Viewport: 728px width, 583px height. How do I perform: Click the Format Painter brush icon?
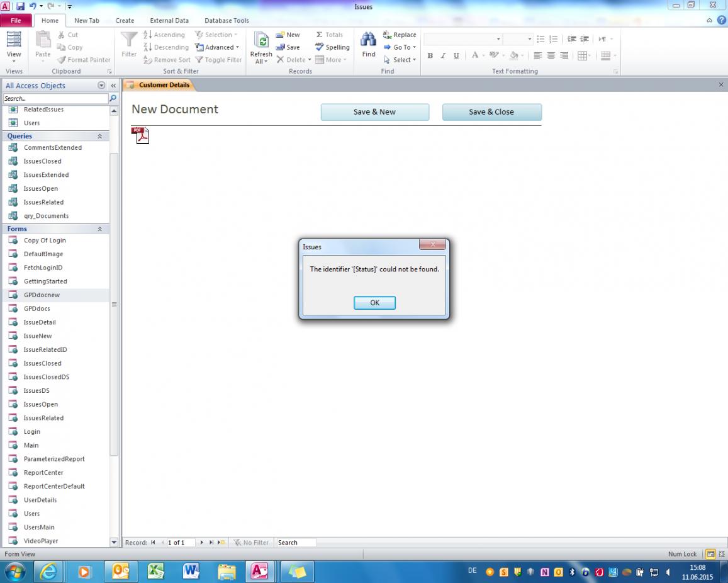pyautogui.click(x=61, y=60)
